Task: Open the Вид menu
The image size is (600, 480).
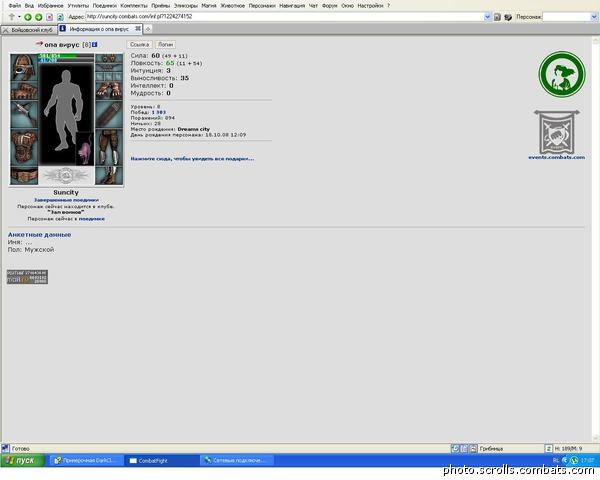Action: 29,5
